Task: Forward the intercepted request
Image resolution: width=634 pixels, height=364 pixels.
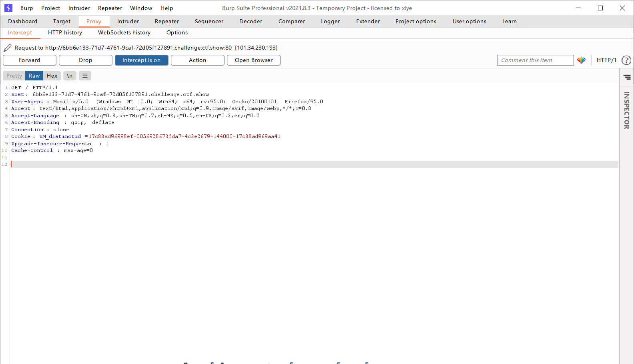Action: [x=30, y=60]
